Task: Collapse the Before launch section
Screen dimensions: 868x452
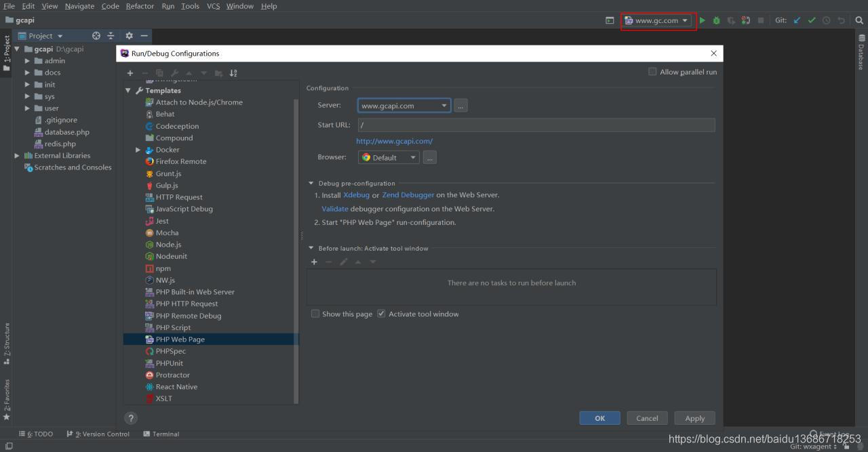Action: [x=311, y=248]
